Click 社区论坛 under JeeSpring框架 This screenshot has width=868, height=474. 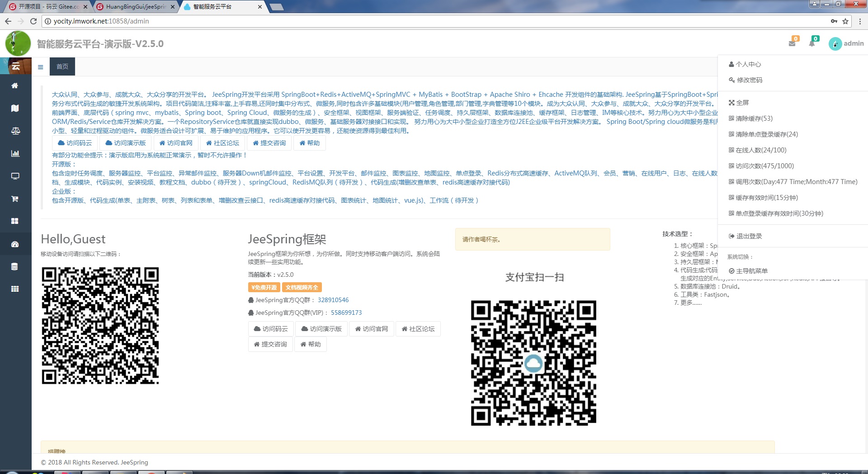click(x=418, y=329)
